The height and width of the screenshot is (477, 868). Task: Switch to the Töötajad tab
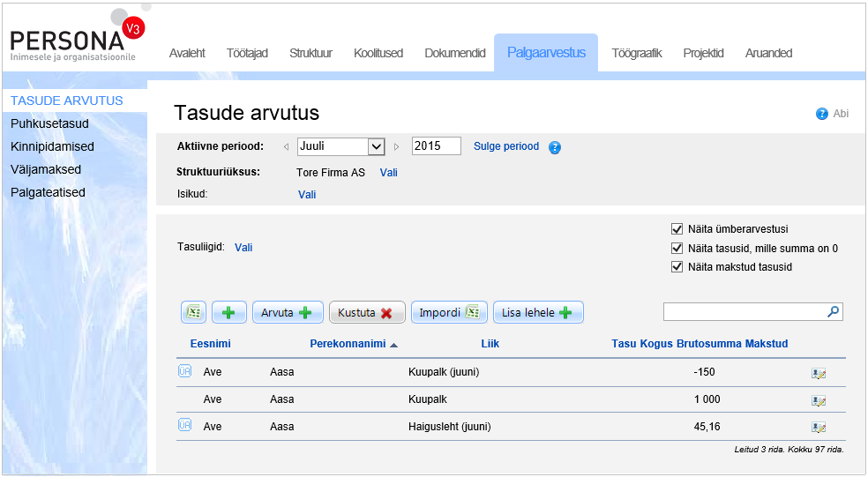(247, 53)
